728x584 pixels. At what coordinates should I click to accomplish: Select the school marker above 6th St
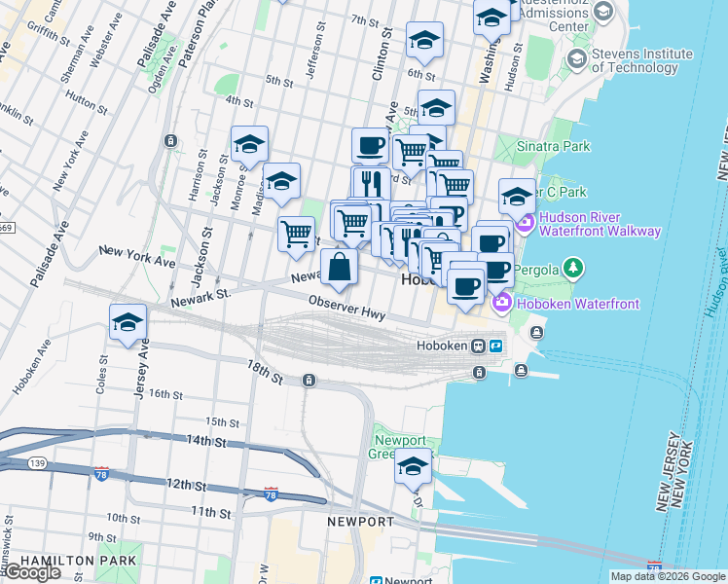(424, 43)
